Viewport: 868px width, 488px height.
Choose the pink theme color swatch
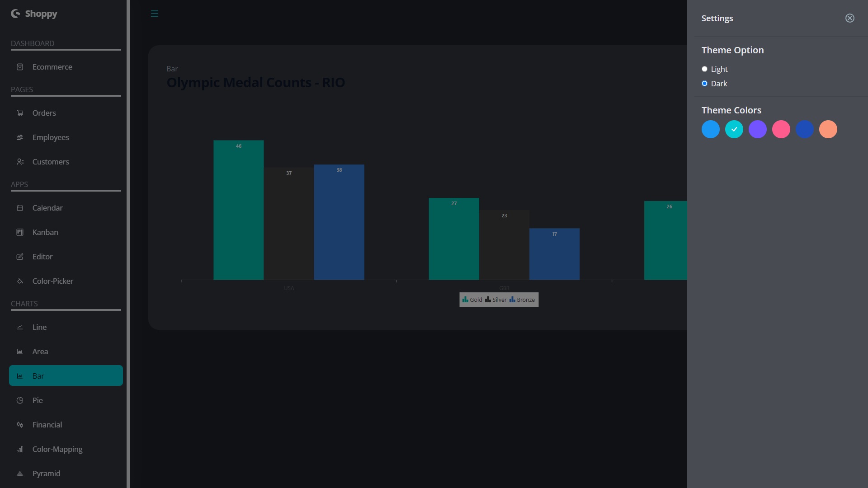[x=781, y=129]
